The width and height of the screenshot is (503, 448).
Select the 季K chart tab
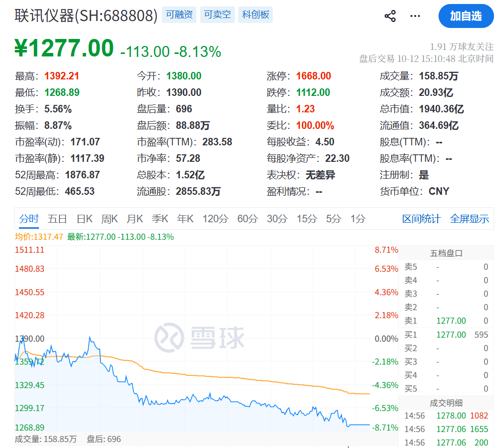point(160,219)
